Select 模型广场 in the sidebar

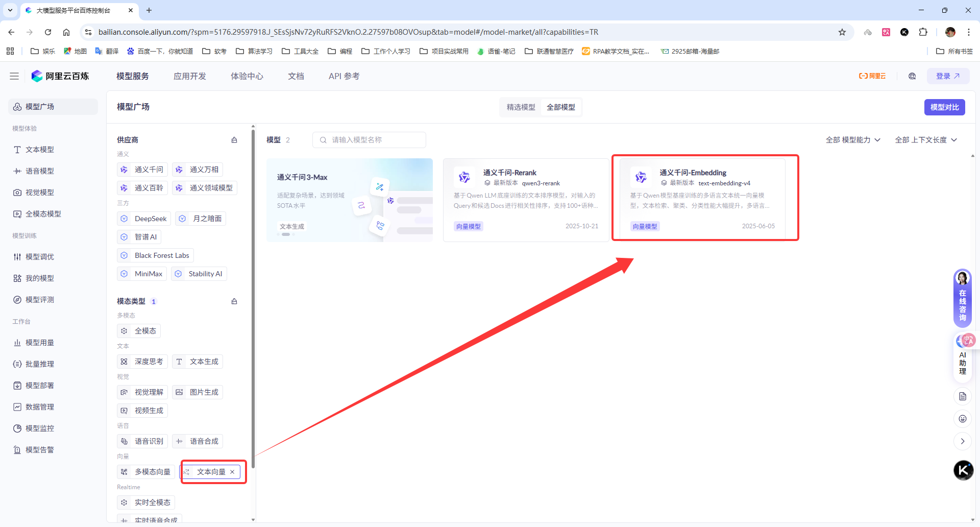pos(53,107)
